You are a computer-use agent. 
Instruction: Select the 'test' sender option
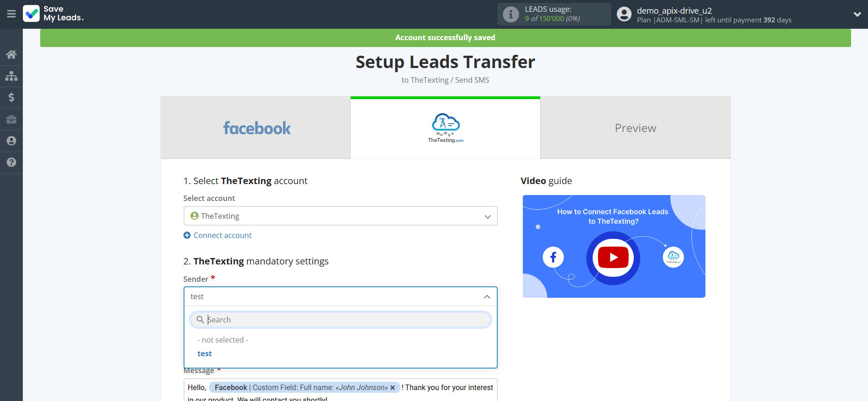tap(205, 354)
